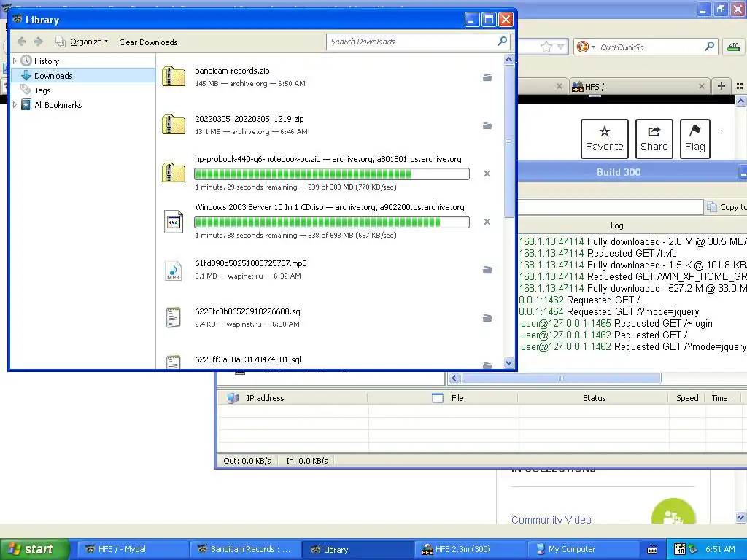This screenshot has height=560, width=747.
Task: Switch to My Computer taskbar item
Action: (582, 549)
